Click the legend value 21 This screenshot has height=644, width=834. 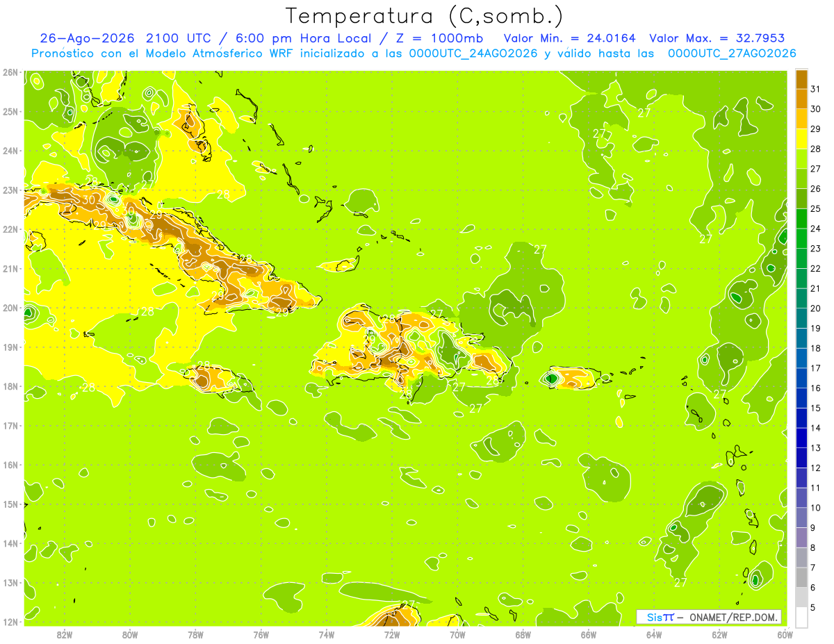[817, 289]
